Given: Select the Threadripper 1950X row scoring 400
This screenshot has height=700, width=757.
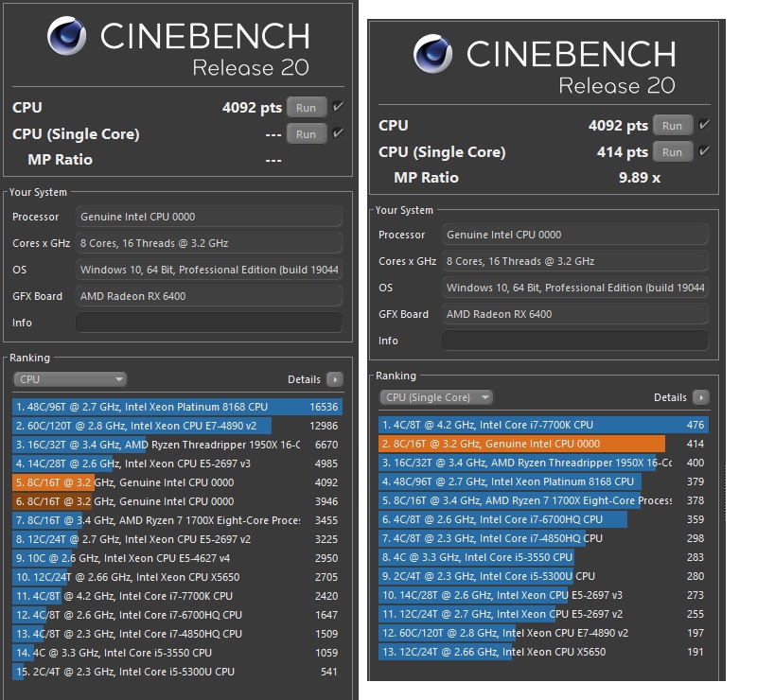Looking at the screenshot, I should [x=543, y=463].
